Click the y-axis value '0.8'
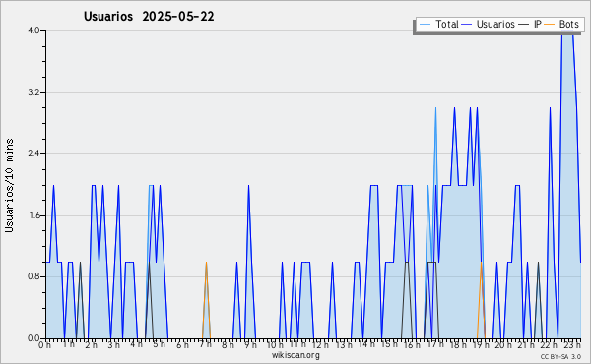Screen dimensions: 591x364 click(x=33, y=276)
